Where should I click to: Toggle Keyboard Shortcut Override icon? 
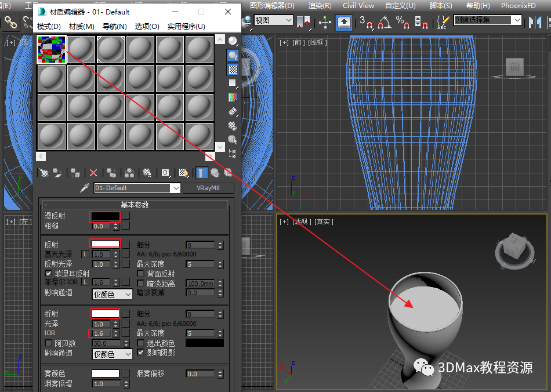(x=344, y=22)
